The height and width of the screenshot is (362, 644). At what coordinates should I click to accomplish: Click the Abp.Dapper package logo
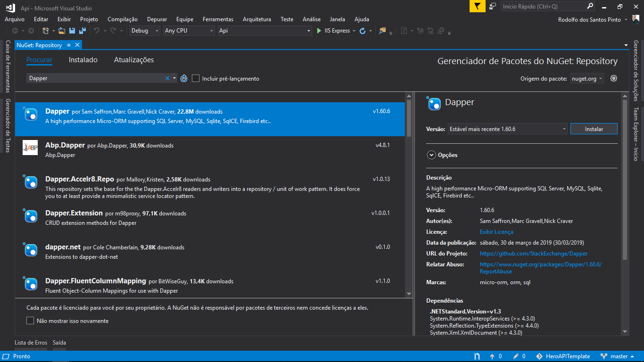pyautogui.click(x=30, y=148)
